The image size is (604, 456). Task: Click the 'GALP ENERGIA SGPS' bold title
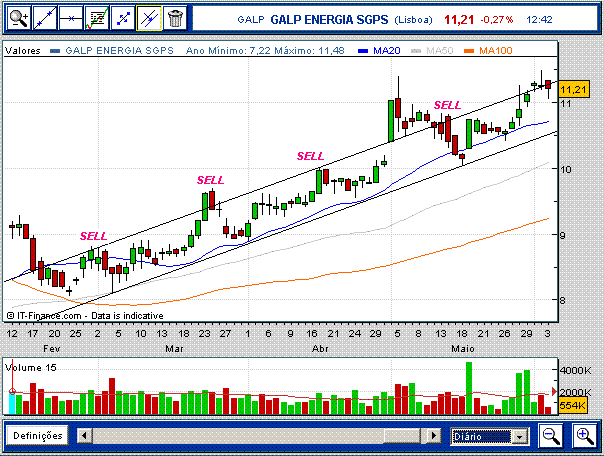(x=329, y=20)
